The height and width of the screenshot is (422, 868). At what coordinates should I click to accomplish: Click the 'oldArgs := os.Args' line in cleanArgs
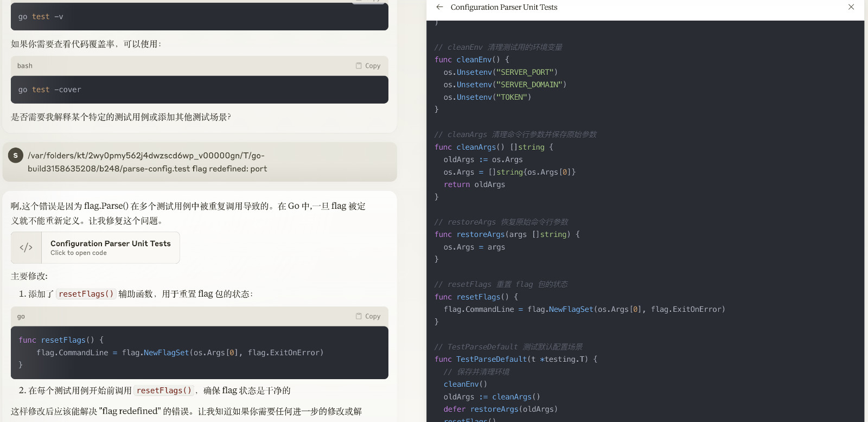[x=483, y=159]
